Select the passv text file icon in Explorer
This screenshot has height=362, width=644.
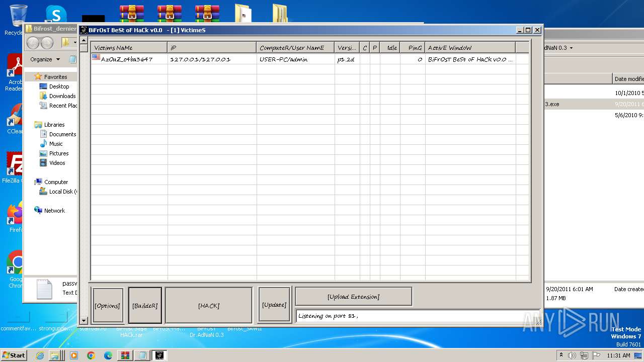click(44, 290)
